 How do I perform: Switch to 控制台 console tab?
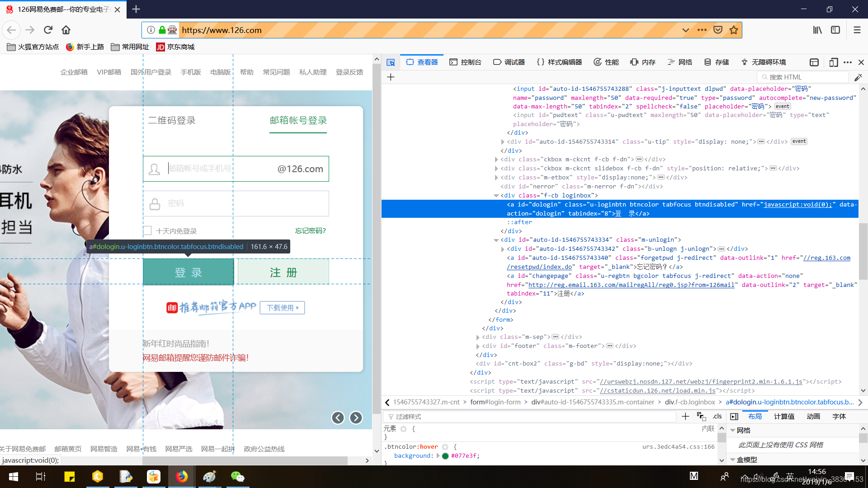click(x=465, y=62)
